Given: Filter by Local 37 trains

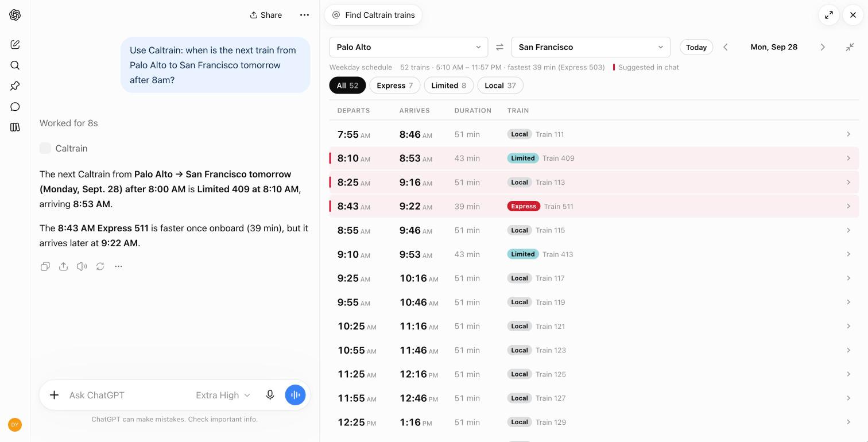Looking at the screenshot, I should point(500,86).
